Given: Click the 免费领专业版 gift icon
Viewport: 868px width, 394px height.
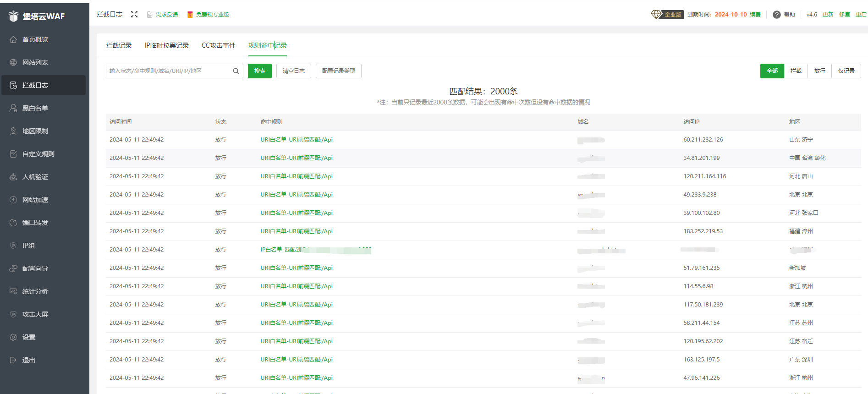Looking at the screenshot, I should [x=190, y=15].
